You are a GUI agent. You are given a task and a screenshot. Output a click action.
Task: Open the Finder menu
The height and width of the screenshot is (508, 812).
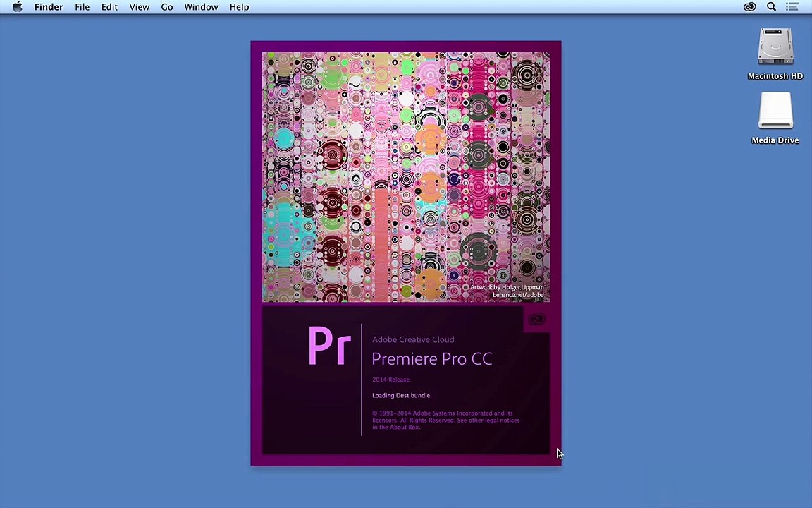point(49,7)
